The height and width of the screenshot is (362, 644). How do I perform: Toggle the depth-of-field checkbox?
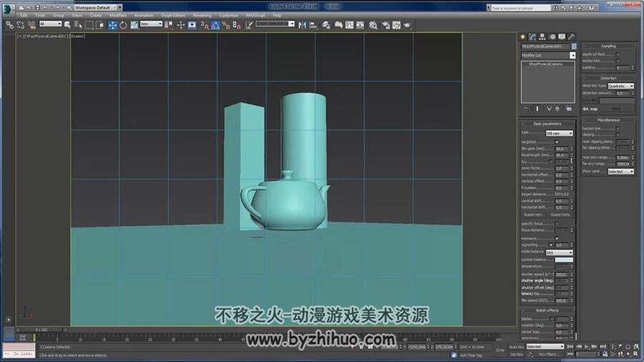pos(618,54)
